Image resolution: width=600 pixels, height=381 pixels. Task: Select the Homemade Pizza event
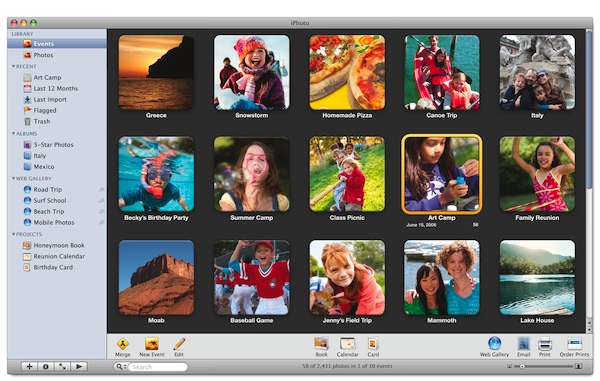click(x=347, y=73)
